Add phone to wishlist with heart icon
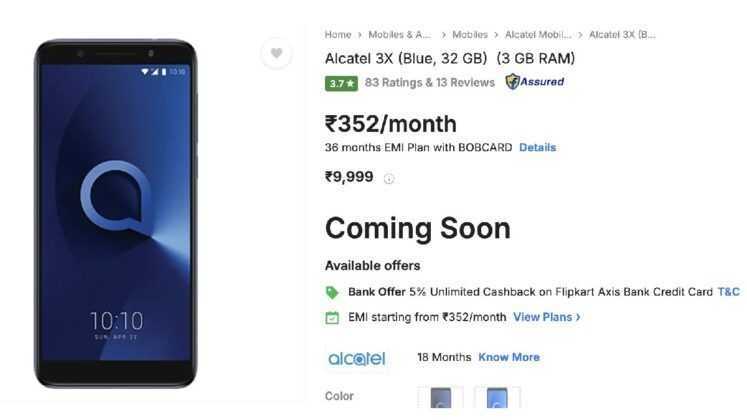Image resolution: width=747 pixels, height=420 pixels. pos(276,53)
